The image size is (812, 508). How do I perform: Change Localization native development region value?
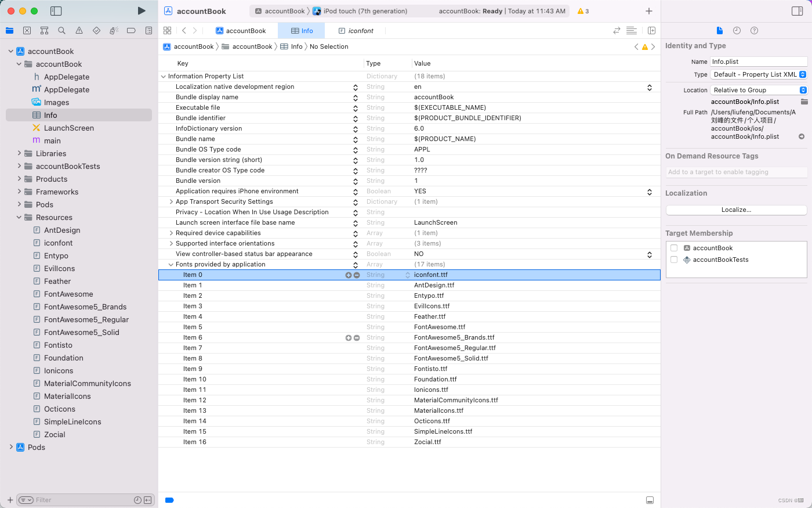(650, 87)
